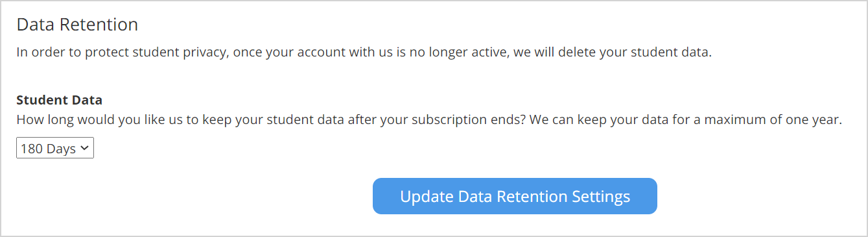Click the student privacy description paragraph
Viewport: 868px width, 237px height.
pos(364,53)
